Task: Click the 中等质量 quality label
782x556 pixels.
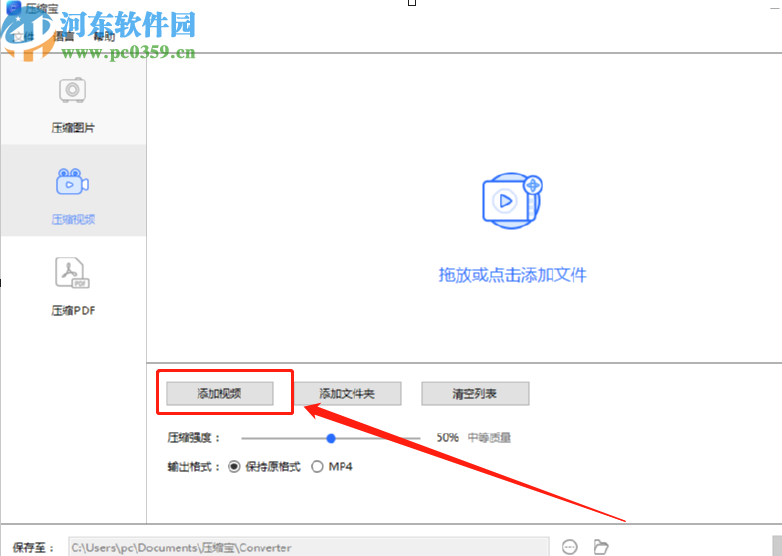Action: pos(489,438)
